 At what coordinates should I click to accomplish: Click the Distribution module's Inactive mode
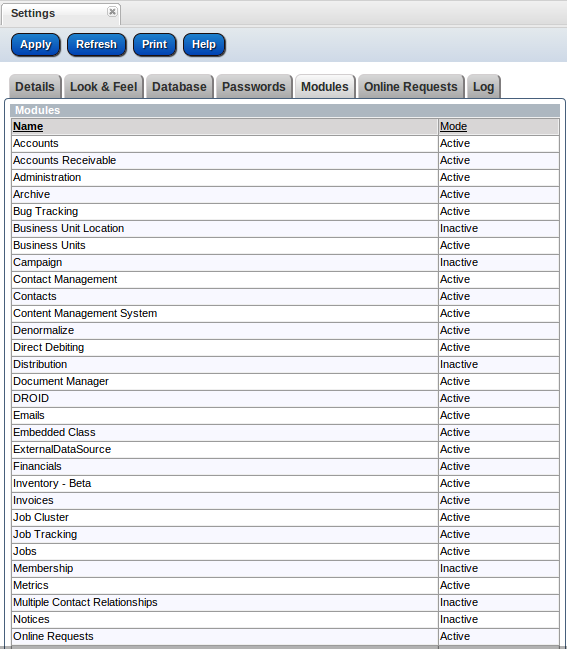459,364
